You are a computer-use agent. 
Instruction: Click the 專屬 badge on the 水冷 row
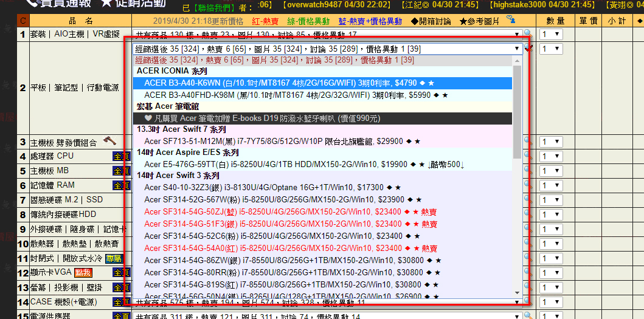click(x=114, y=259)
